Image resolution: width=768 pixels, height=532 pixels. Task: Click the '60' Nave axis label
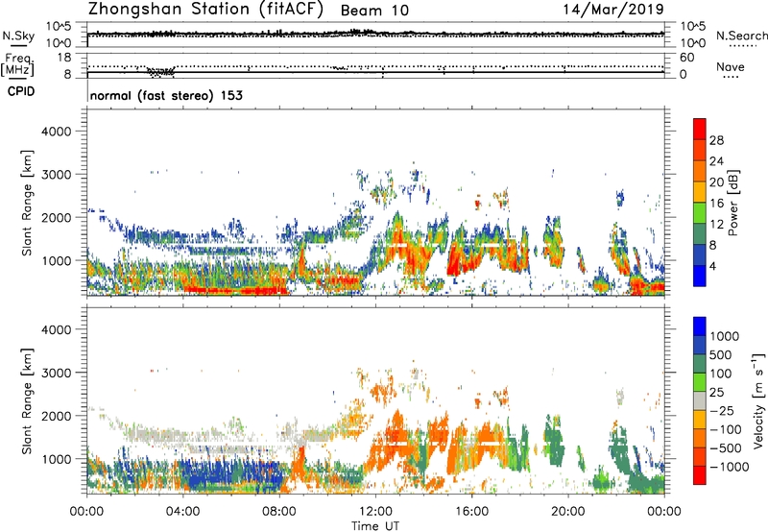click(x=686, y=58)
